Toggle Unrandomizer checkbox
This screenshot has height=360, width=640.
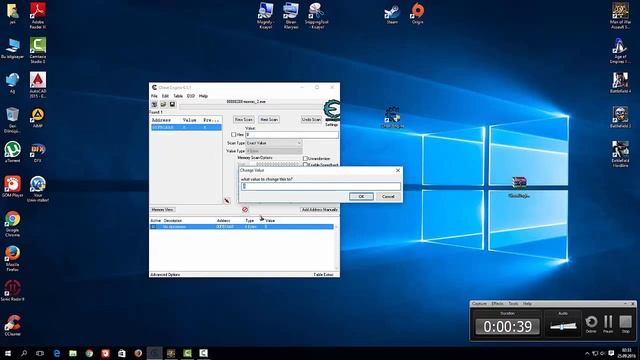pyautogui.click(x=305, y=158)
